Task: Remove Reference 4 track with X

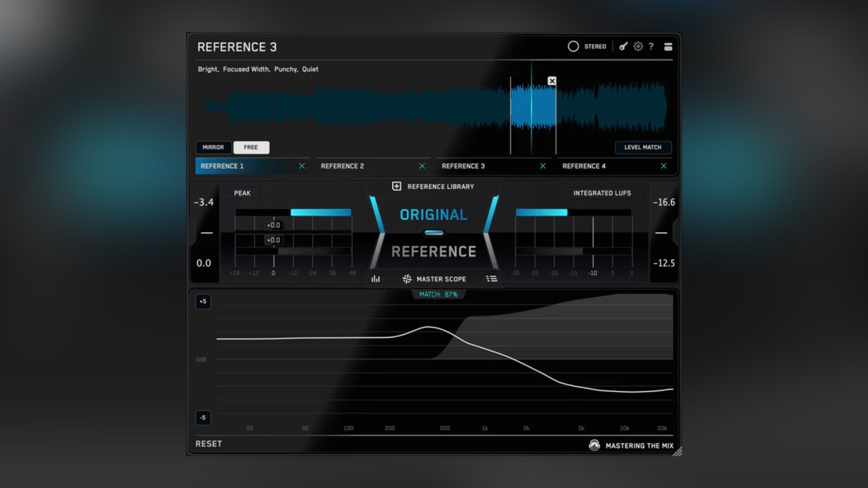Action: 664,166
